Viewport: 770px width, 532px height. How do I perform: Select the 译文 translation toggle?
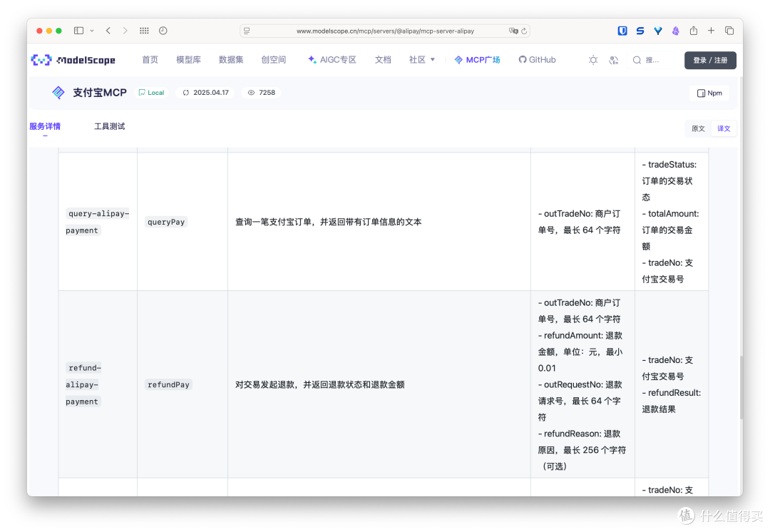(x=724, y=128)
